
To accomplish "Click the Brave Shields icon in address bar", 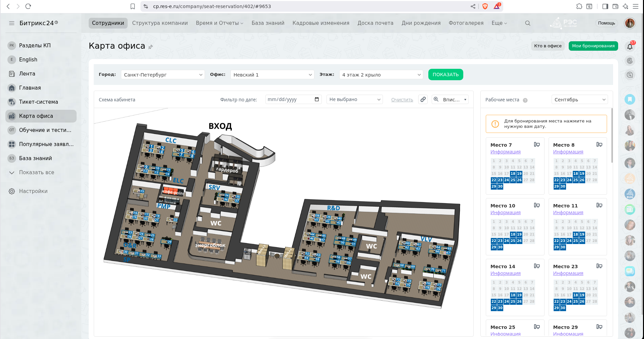I will 485,6.
